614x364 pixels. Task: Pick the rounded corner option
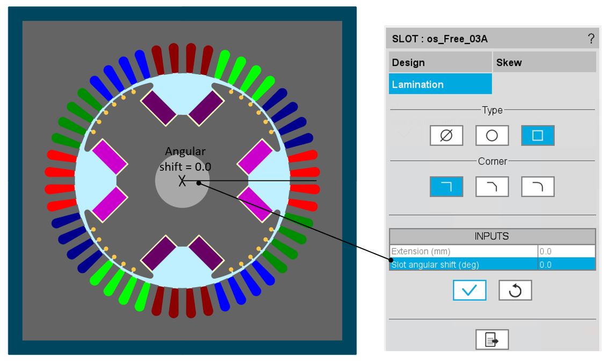coord(538,186)
